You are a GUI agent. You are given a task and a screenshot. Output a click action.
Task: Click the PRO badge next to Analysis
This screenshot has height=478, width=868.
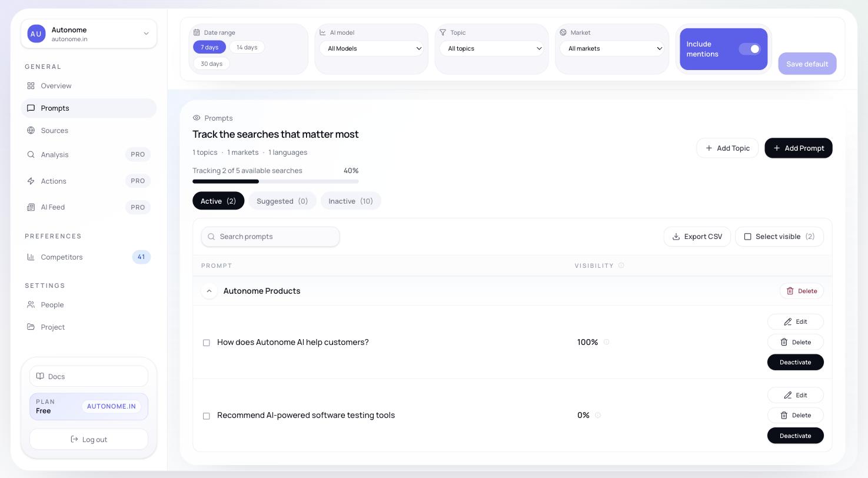click(138, 155)
